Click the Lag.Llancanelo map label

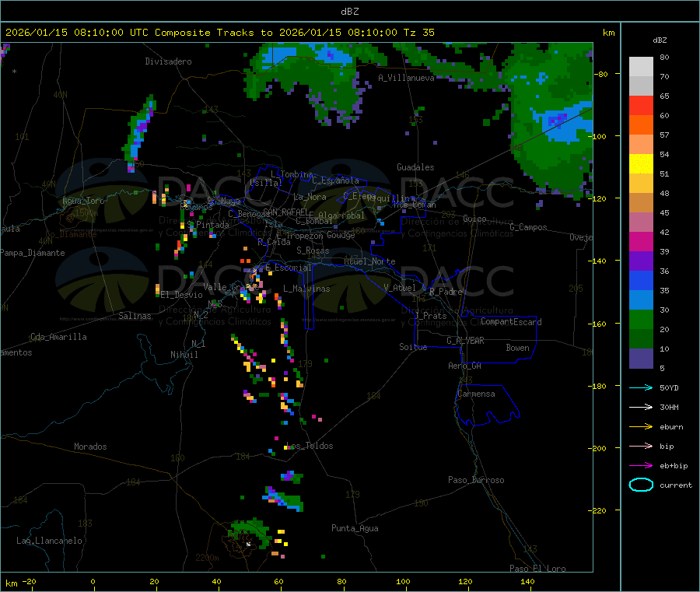[49, 541]
